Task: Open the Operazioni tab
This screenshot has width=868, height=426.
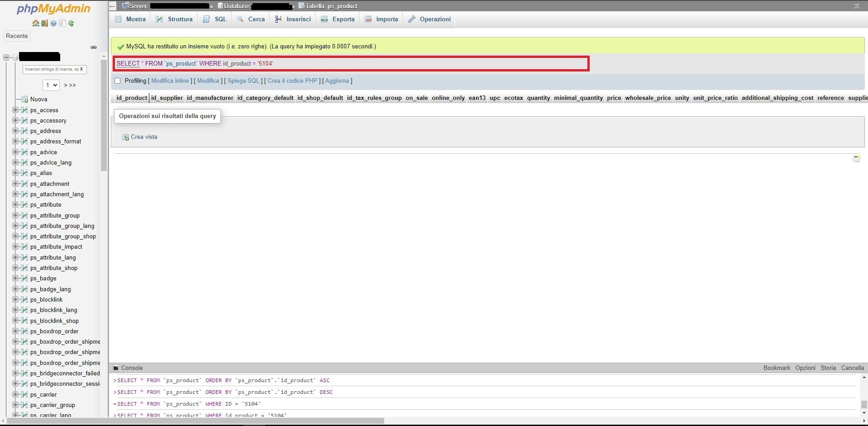Action: [x=429, y=19]
